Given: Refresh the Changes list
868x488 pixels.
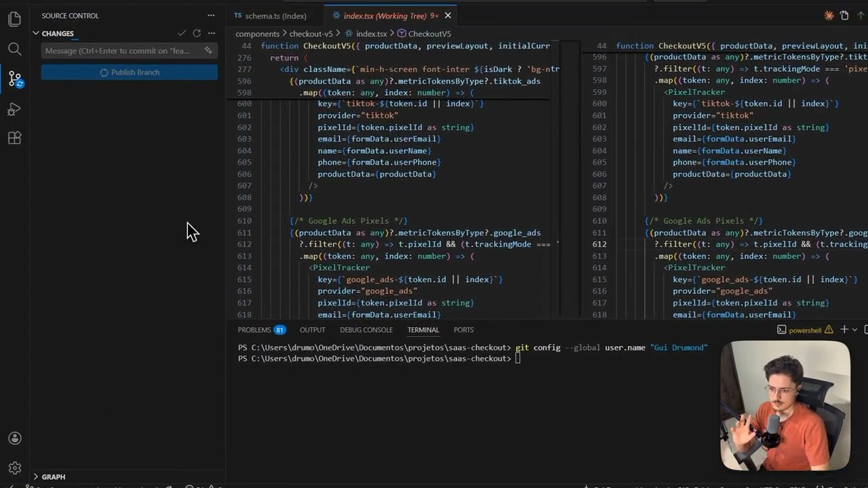Looking at the screenshot, I should [197, 33].
